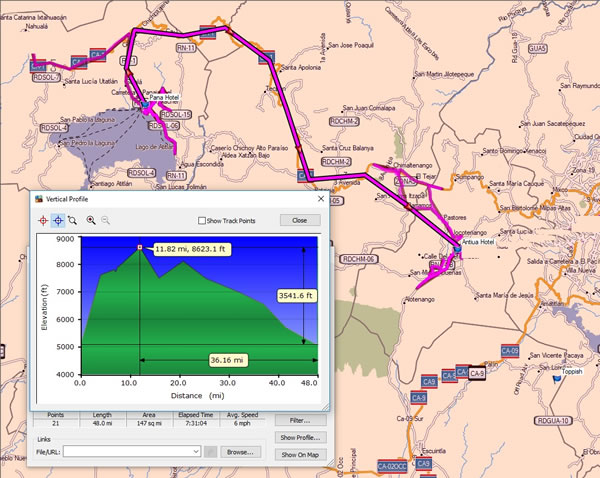Click the 3541.6 ft elevation difference label
The height and width of the screenshot is (478, 600).
pyautogui.click(x=296, y=295)
